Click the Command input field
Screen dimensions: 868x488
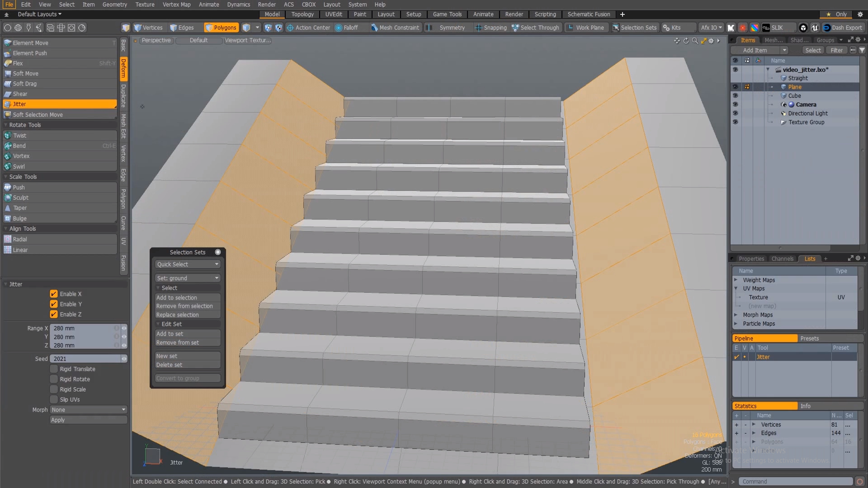(x=796, y=482)
